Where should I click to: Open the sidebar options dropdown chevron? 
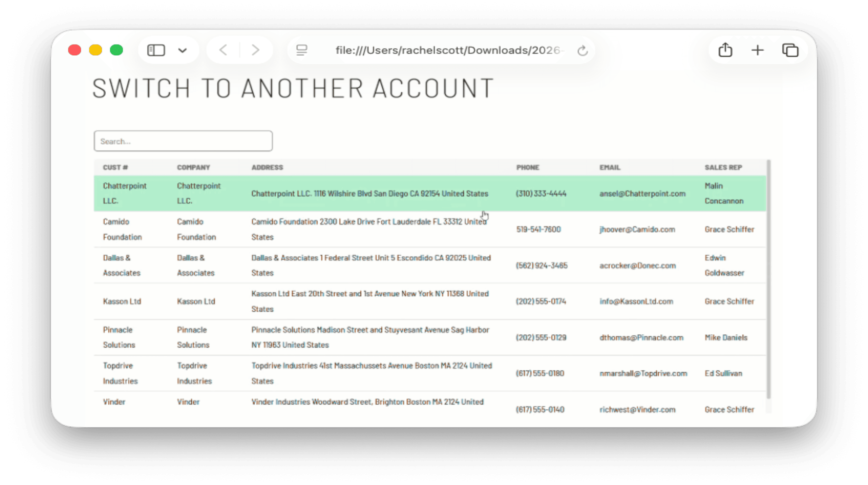(182, 51)
